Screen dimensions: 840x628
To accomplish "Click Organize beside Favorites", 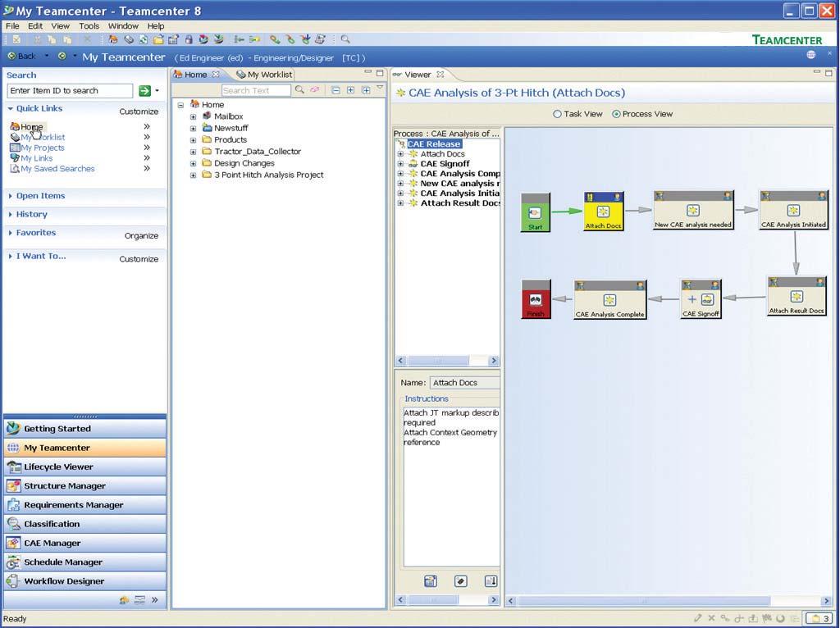I will click(141, 235).
